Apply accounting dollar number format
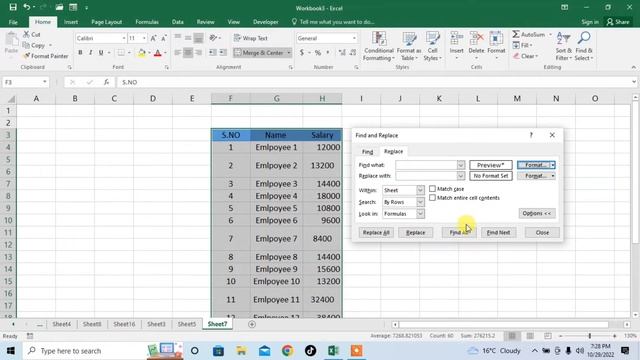The height and width of the screenshot is (360, 640). pyautogui.click(x=302, y=53)
